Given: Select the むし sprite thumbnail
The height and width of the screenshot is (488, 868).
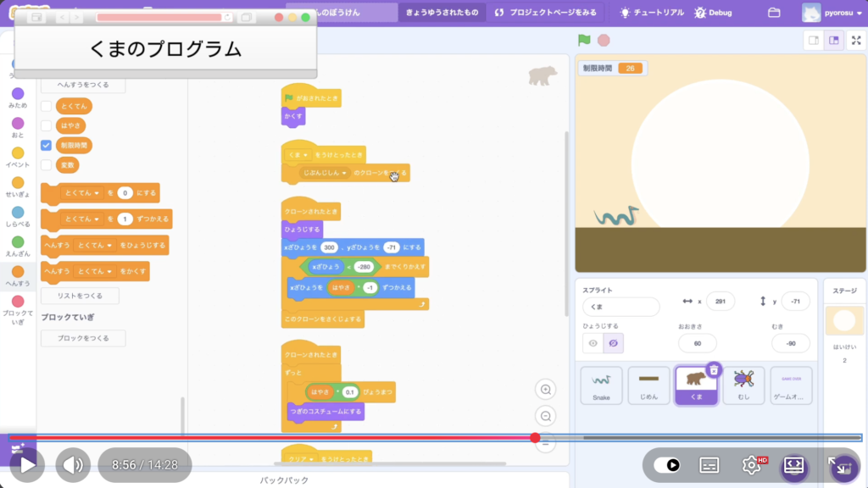Looking at the screenshot, I should (743, 385).
